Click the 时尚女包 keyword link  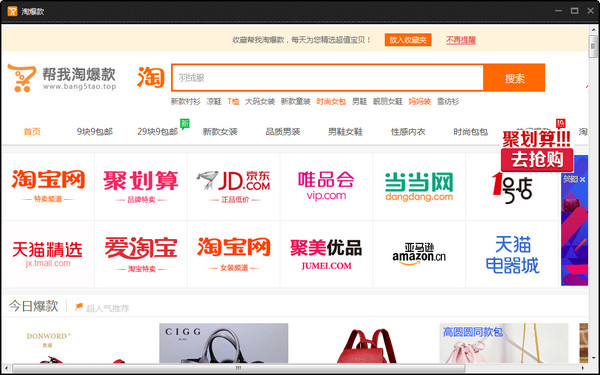331,101
